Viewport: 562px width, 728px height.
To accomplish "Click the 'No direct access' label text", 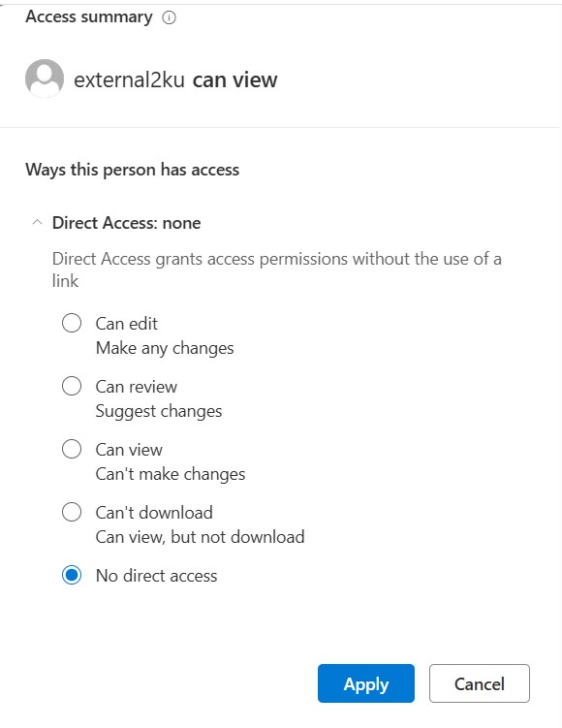I will 156,576.
